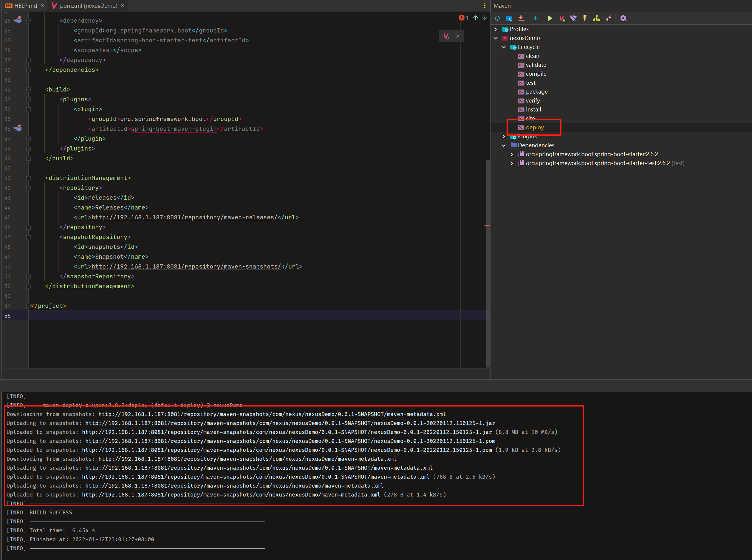
Task: Close the pom.xml tab
Action: pyautogui.click(x=123, y=6)
